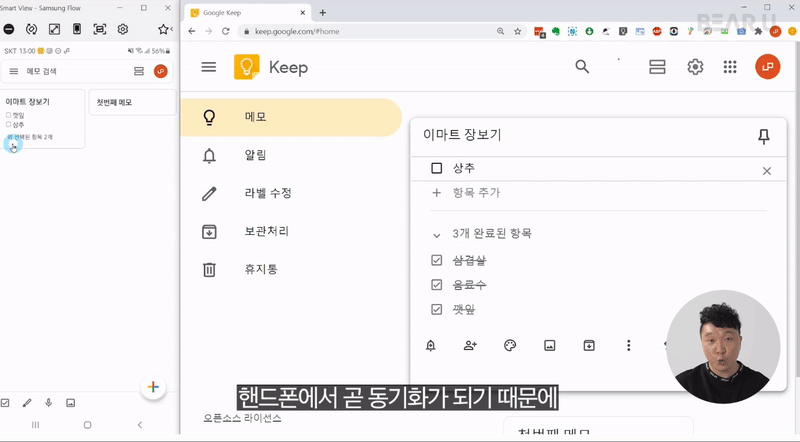Screen dimensions: 800x442
Task: Open the Evernote elephant extension
Action: pos(556,32)
